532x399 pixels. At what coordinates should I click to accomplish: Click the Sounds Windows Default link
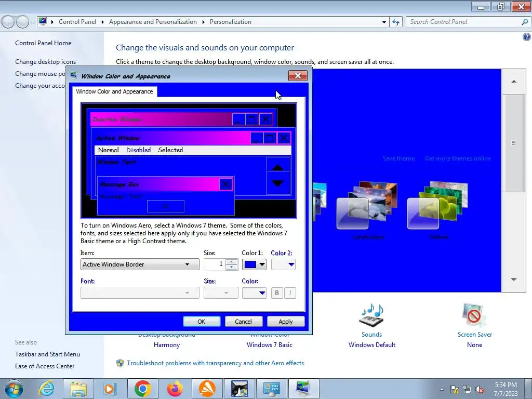point(372,345)
